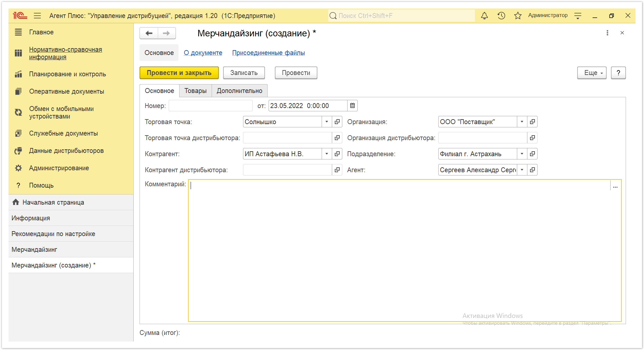Screen dimensions: 644x350
Task: Click Провести и закрыть button
Action: coord(179,73)
